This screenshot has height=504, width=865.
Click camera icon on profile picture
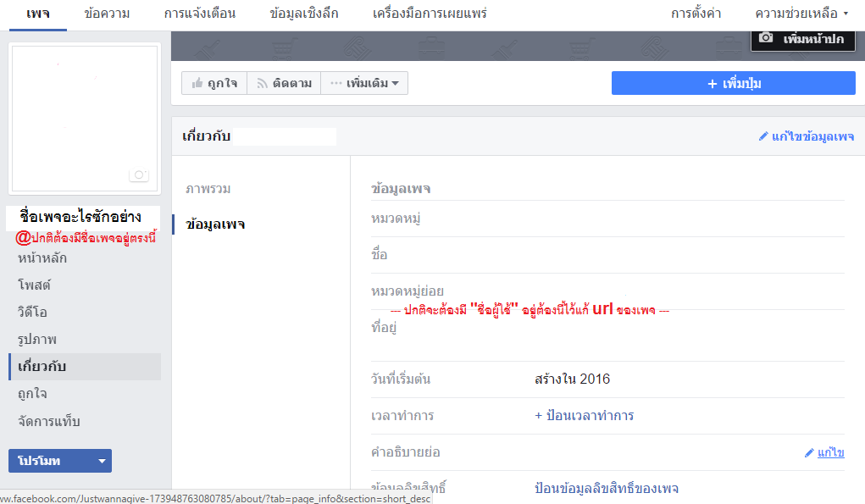pos(139,174)
